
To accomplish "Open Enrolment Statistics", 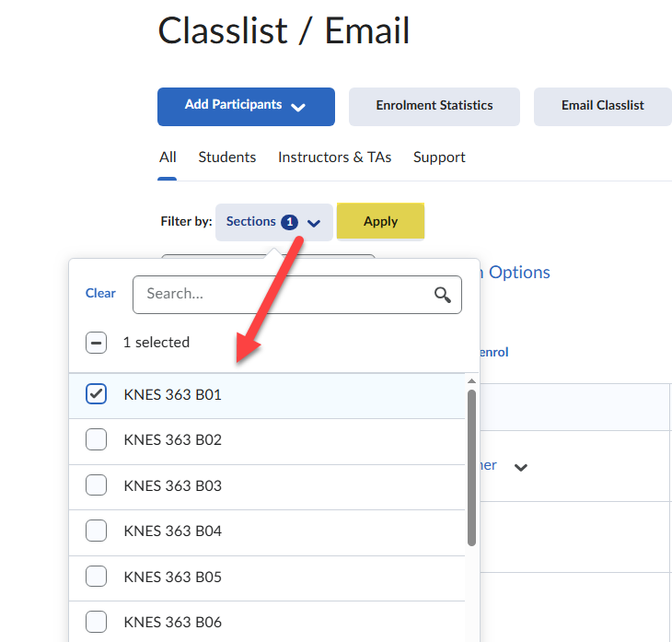I will (434, 106).
